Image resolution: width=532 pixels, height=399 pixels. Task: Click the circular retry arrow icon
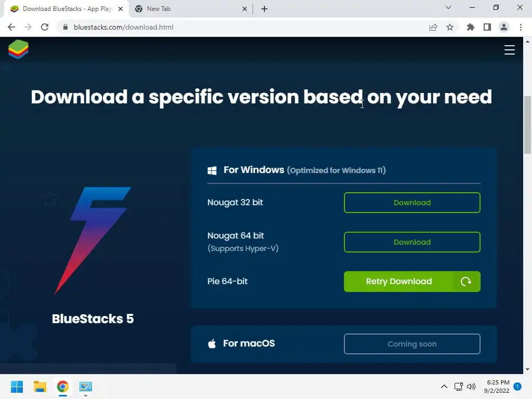[x=466, y=281]
